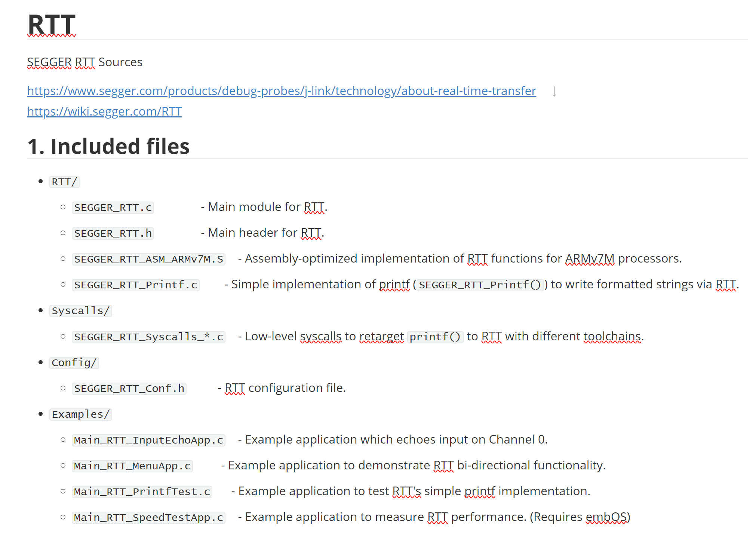This screenshot has height=558, width=756.
Task: Click the SEGGER_RTT.h file name
Action: (x=113, y=233)
